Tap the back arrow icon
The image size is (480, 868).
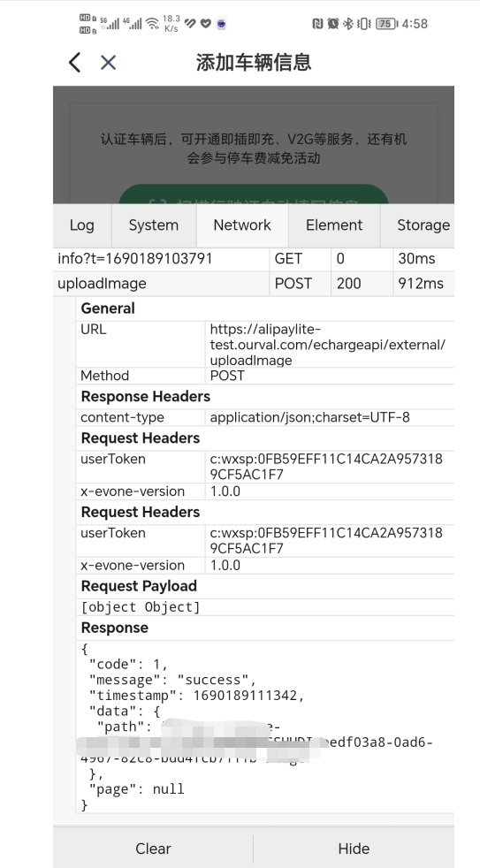75,63
